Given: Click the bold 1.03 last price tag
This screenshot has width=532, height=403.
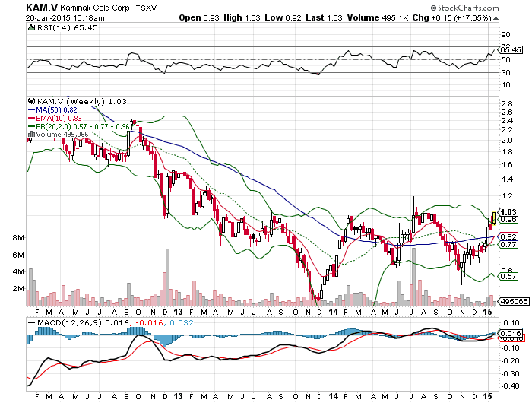Looking at the screenshot, I should pyautogui.click(x=509, y=213).
